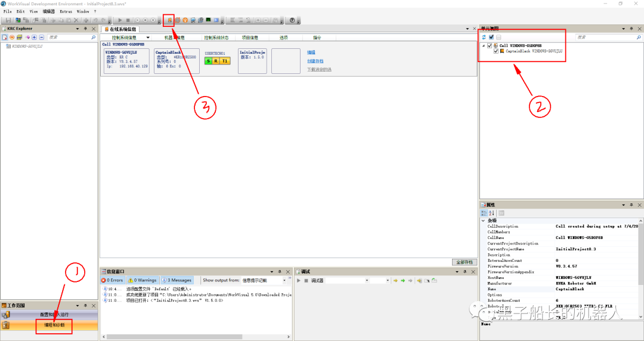Toggle the CaptainBlack controller checkbox
Viewport: 644px width, 341px height.
[496, 51]
